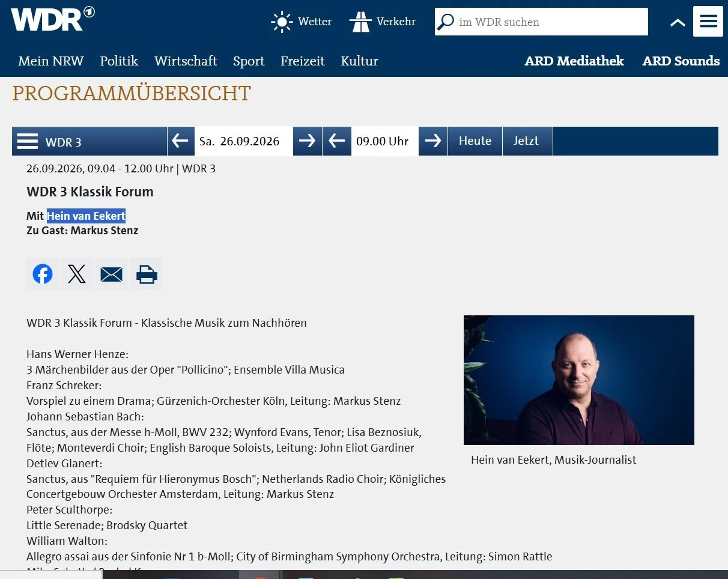Click 'Detlev Glanert:' entry
The image size is (728, 579).
pyautogui.click(x=65, y=463)
